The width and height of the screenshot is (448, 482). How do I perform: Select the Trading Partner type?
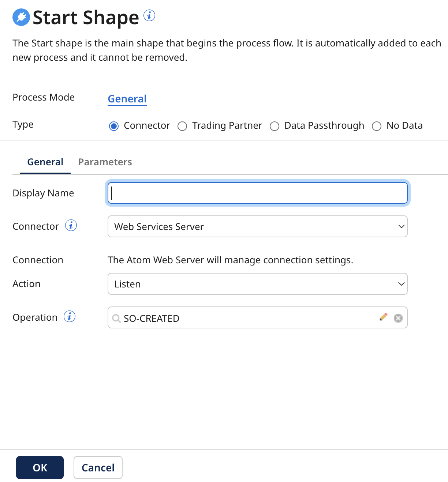(x=182, y=126)
